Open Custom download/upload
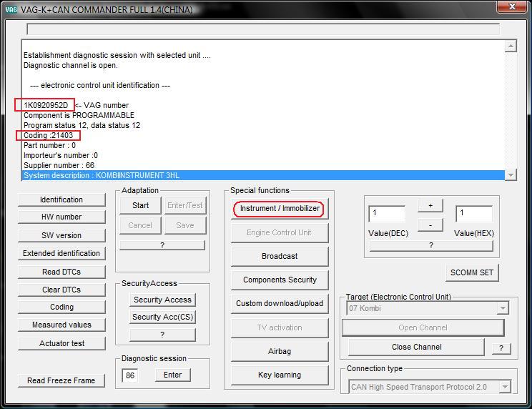Image resolution: width=532 pixels, height=409 pixels. click(x=280, y=303)
